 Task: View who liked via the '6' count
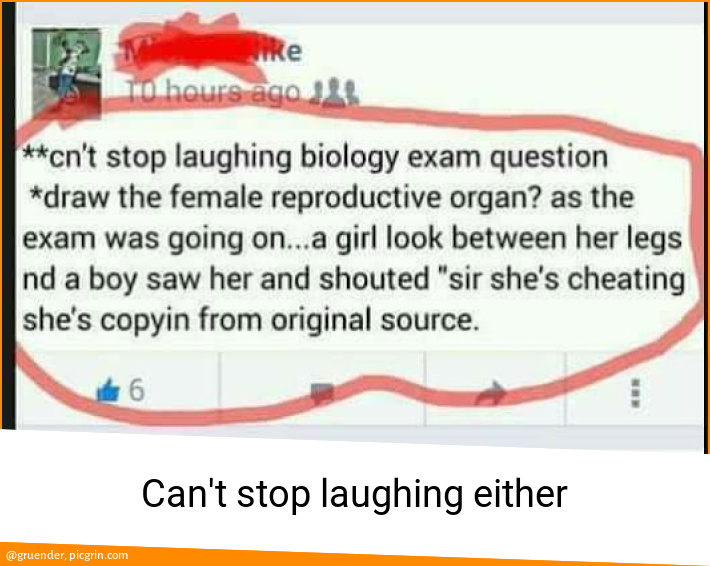pos(137,390)
